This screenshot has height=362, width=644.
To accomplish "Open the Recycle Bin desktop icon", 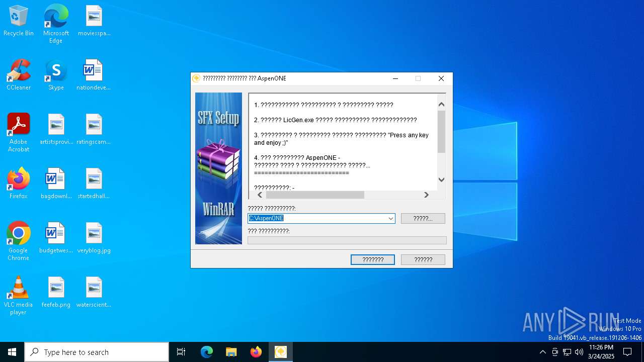I will coord(19,21).
